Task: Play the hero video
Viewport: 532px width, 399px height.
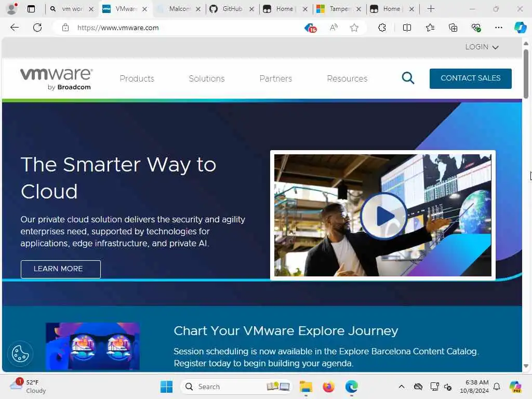Action: pos(383,216)
